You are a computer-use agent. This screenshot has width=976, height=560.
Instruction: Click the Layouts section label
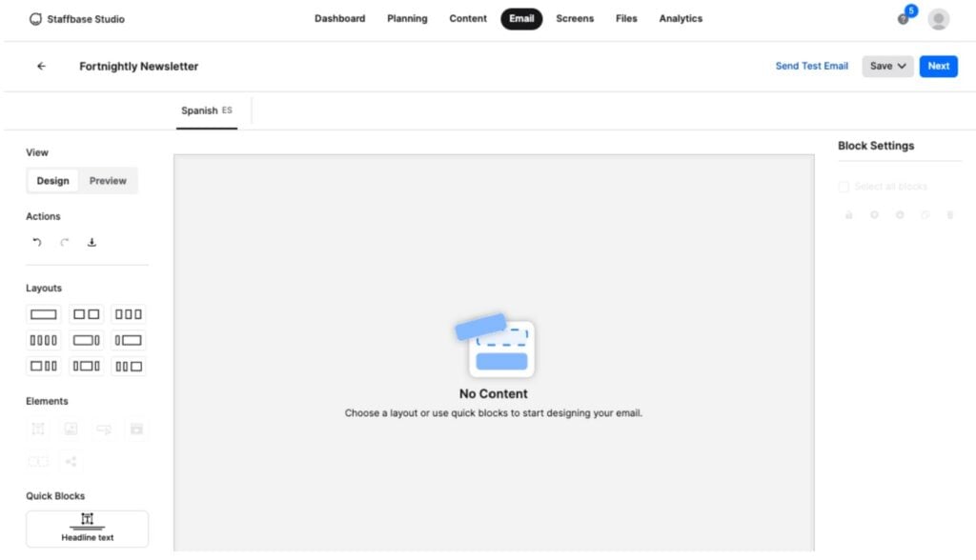point(44,288)
